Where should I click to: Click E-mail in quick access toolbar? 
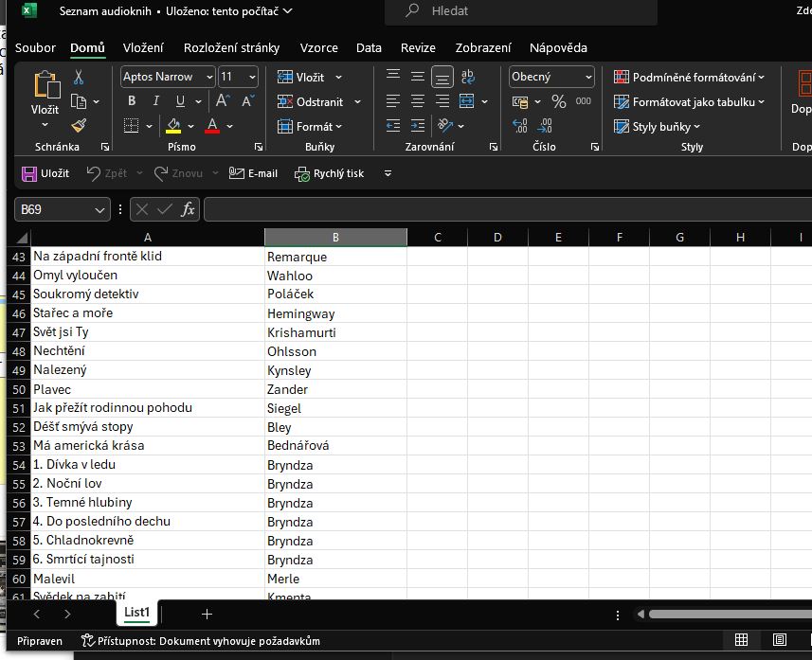coord(253,173)
